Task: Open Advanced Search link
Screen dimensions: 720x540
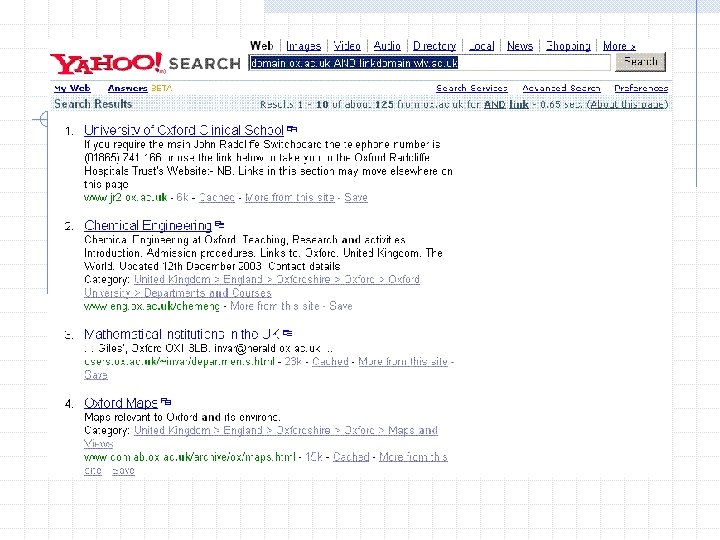Action: [x=561, y=88]
